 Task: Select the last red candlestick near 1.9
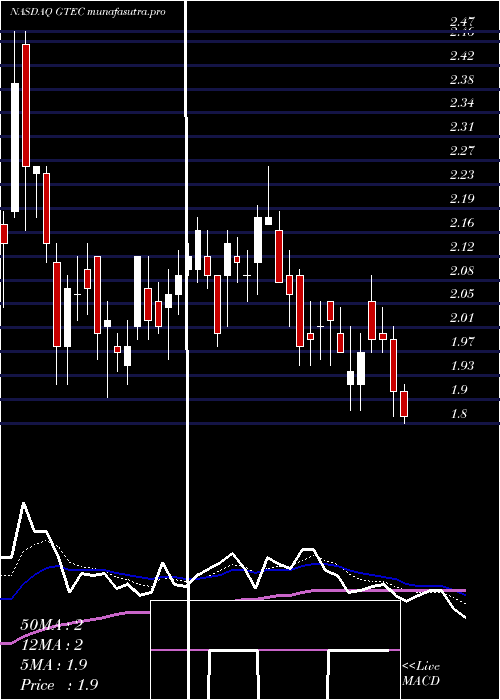(x=404, y=404)
